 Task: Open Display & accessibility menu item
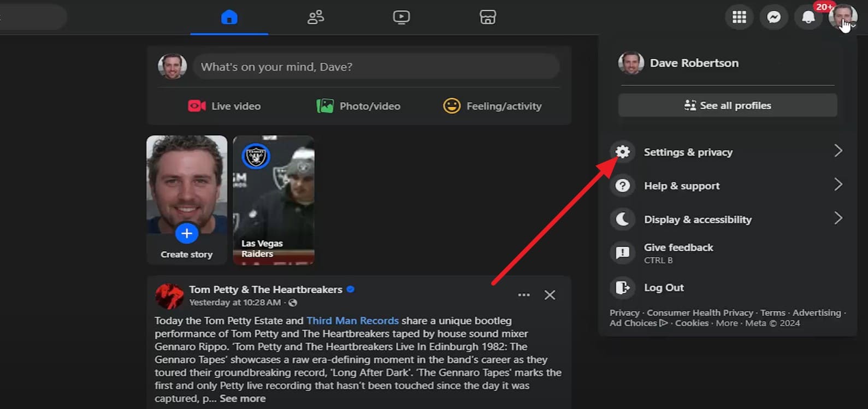point(728,220)
